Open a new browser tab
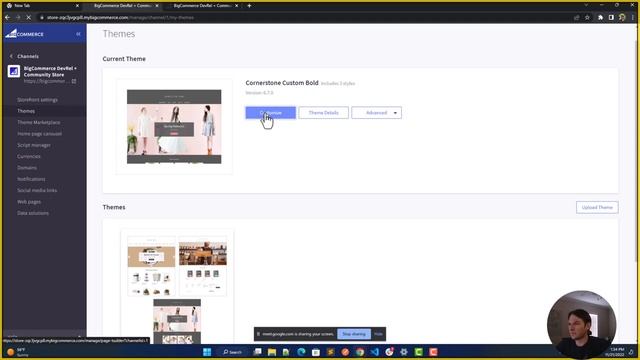Image resolution: width=640 pixels, height=360 pixels. pos(249,6)
